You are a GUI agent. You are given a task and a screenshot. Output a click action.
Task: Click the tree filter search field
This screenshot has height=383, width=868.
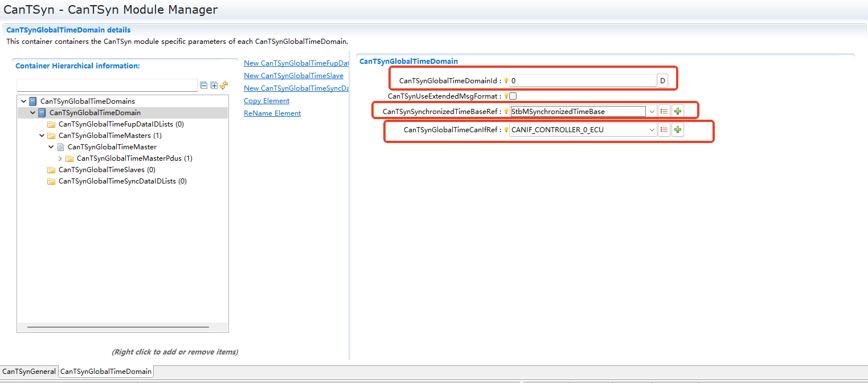pos(107,85)
